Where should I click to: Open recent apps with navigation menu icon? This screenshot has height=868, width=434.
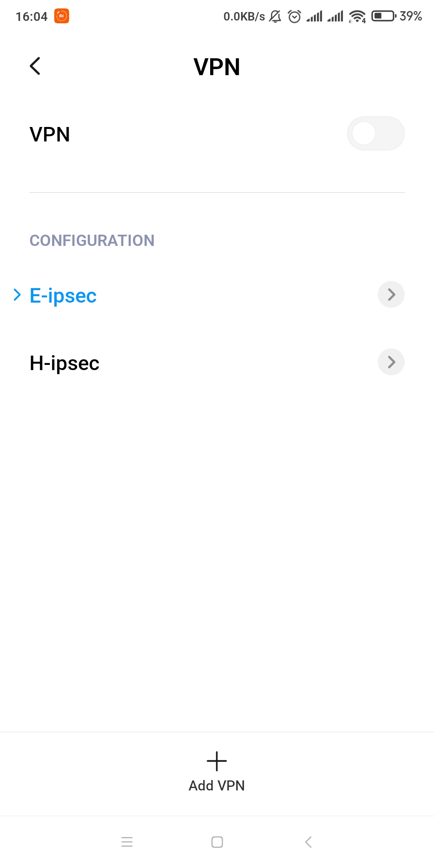pos(127,842)
